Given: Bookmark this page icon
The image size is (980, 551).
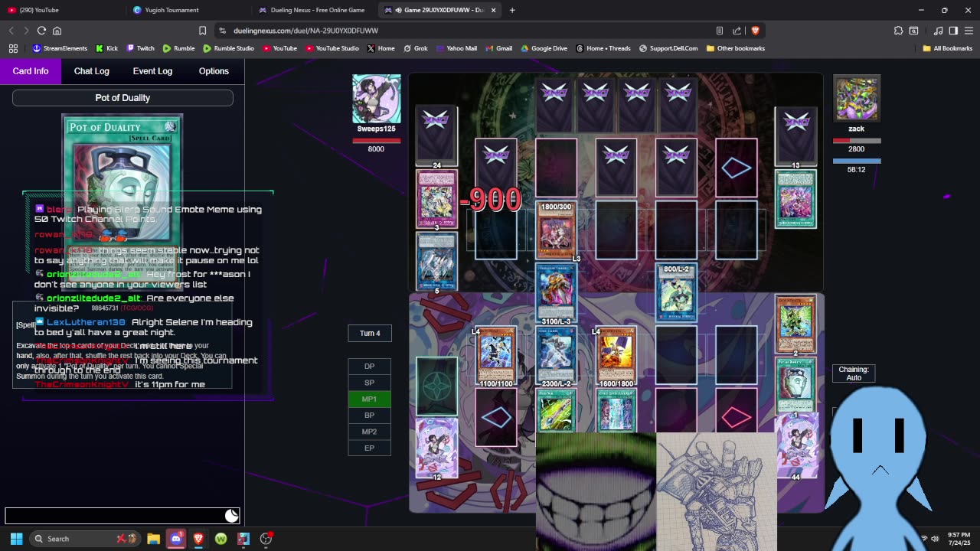Looking at the screenshot, I should [x=202, y=31].
